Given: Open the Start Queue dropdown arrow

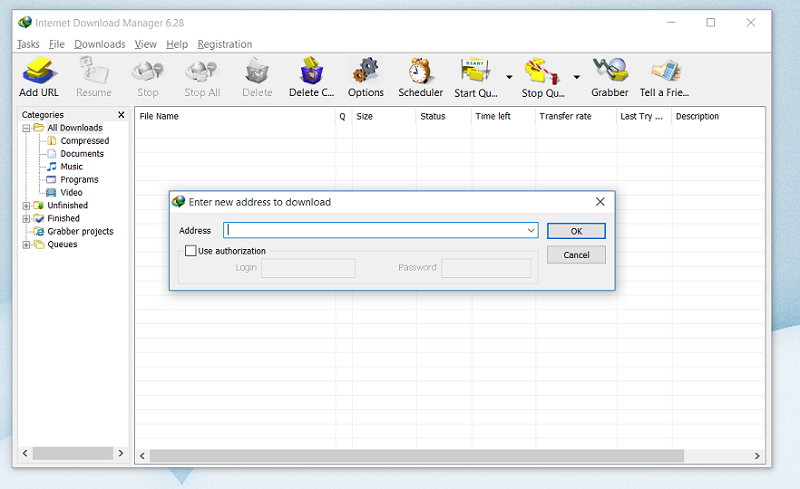Looking at the screenshot, I should click(509, 77).
